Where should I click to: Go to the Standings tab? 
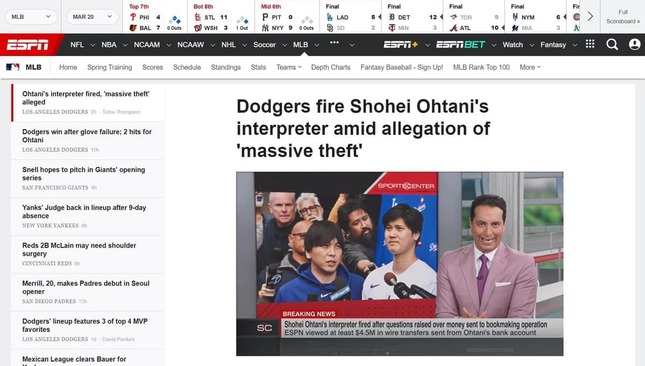[x=226, y=67]
